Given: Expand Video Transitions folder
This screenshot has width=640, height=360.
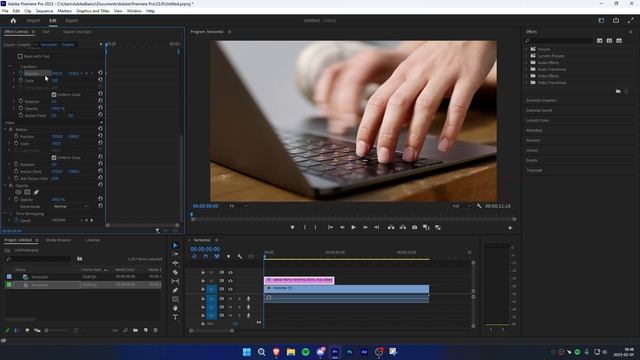Looking at the screenshot, I should 527,82.
